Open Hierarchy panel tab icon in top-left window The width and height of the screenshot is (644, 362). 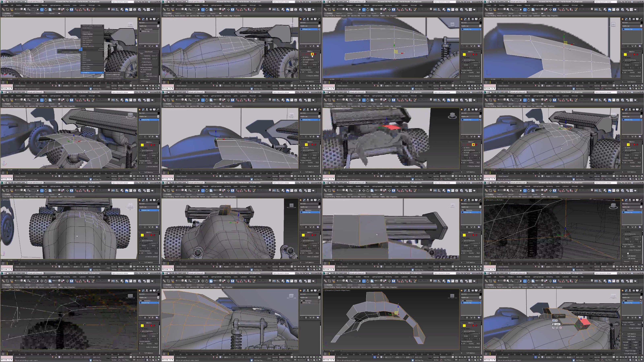coord(147,19)
